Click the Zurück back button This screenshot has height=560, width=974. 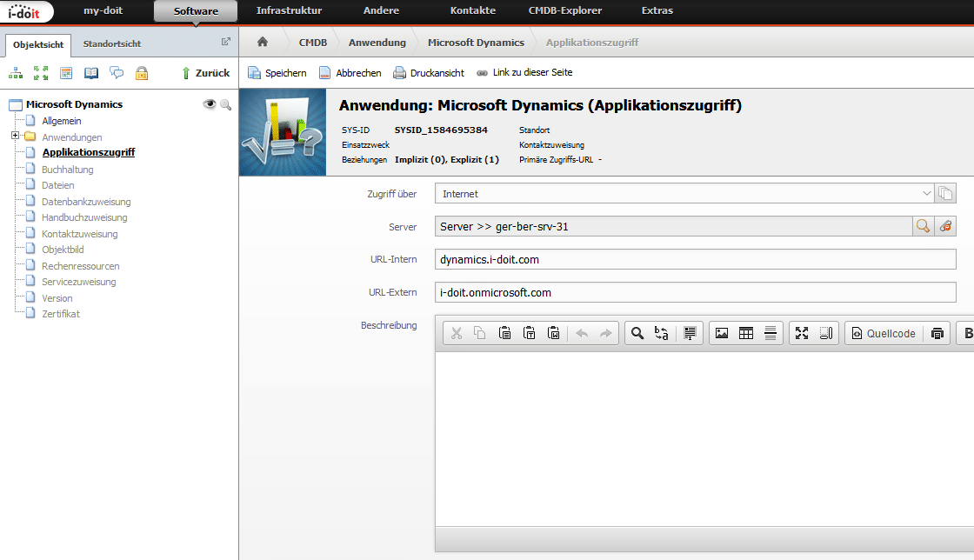[x=205, y=73]
